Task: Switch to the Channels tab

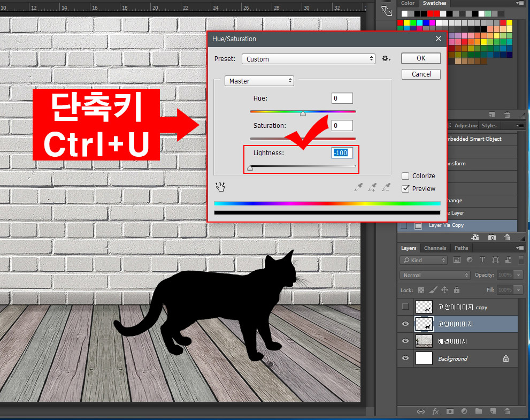Action: 435,248
